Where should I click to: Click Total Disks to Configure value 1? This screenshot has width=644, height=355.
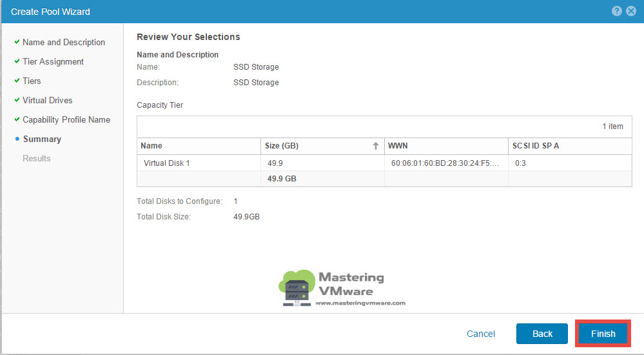pyautogui.click(x=235, y=201)
